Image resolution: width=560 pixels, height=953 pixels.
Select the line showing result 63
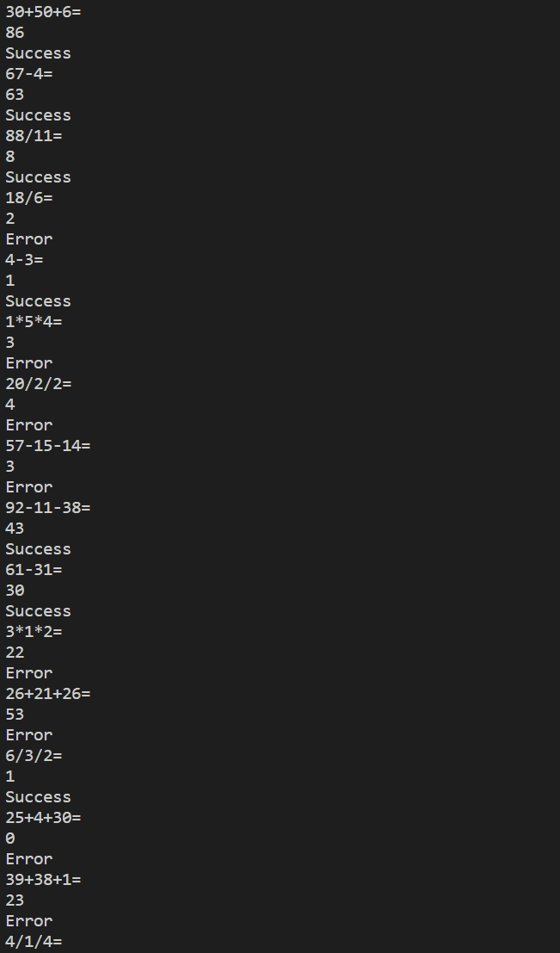15,95
